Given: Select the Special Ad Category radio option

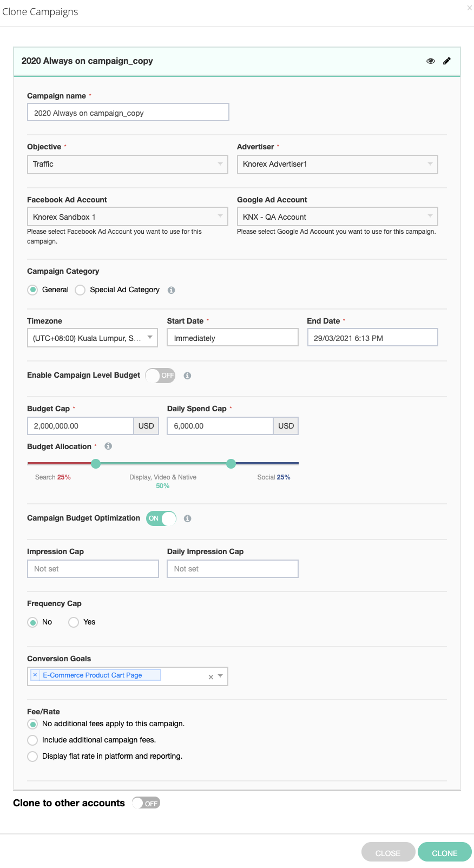Looking at the screenshot, I should click(x=80, y=290).
